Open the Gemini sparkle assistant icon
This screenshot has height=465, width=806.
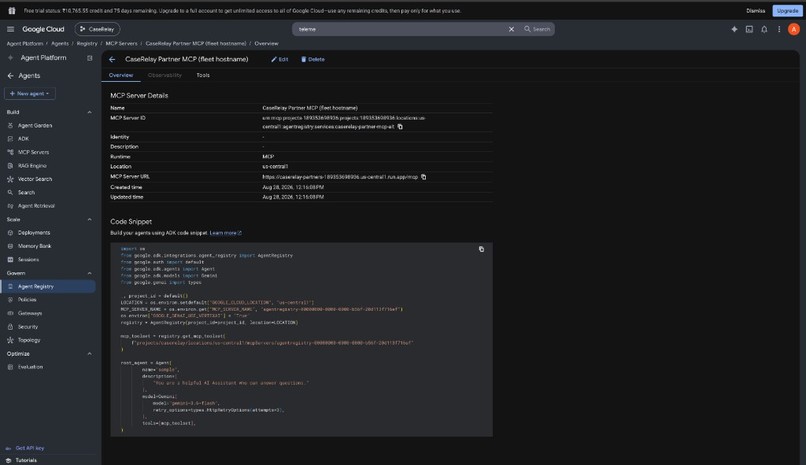tap(734, 29)
